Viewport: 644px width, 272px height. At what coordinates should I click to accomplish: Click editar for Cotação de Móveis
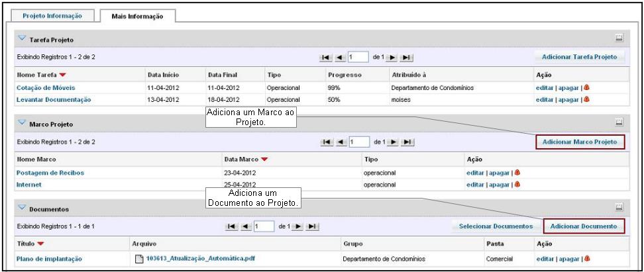[x=545, y=88]
